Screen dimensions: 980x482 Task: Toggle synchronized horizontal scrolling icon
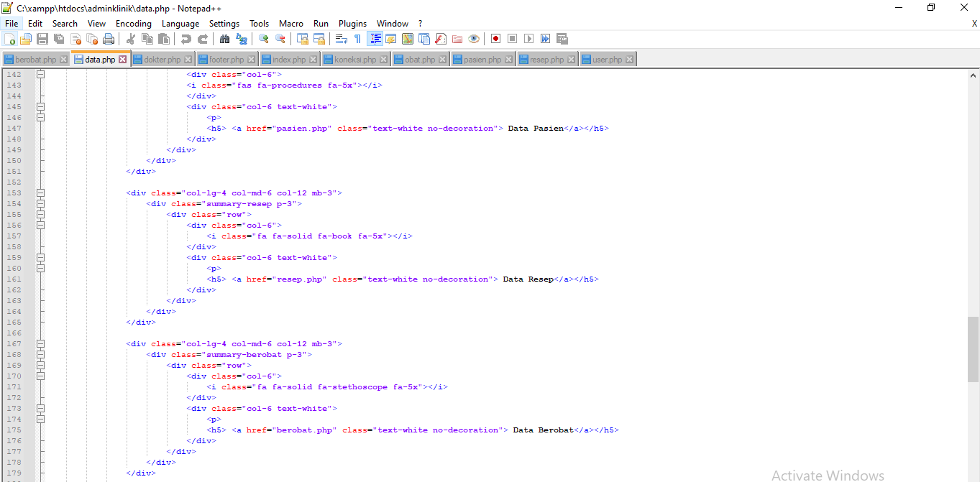pyautogui.click(x=319, y=39)
